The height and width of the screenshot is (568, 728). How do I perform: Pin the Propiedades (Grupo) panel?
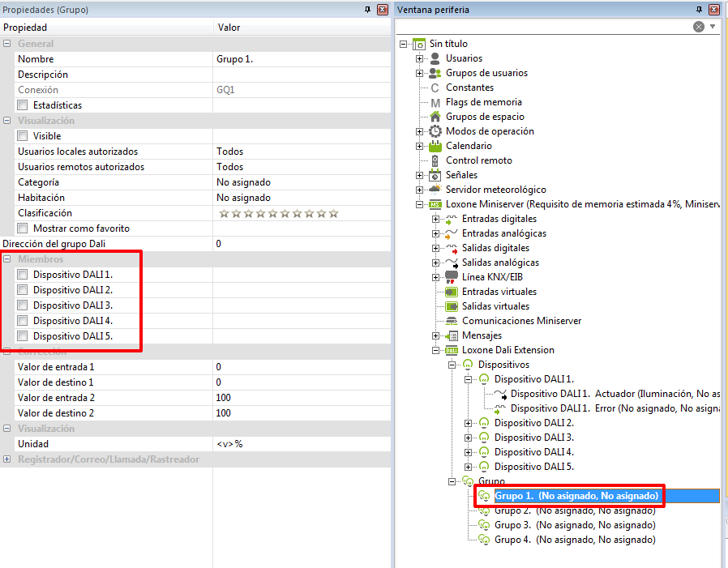pyautogui.click(x=367, y=10)
